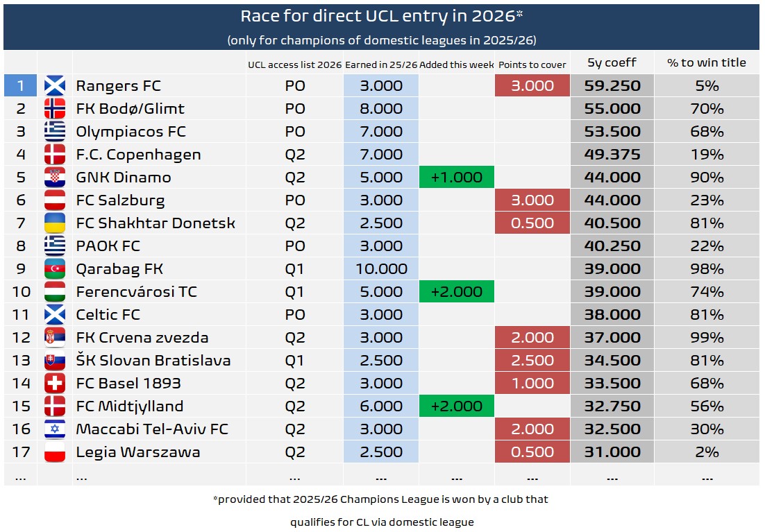Click the Scotland flag next to Rangers FC
This screenshot has height=532, width=765.
(55, 86)
